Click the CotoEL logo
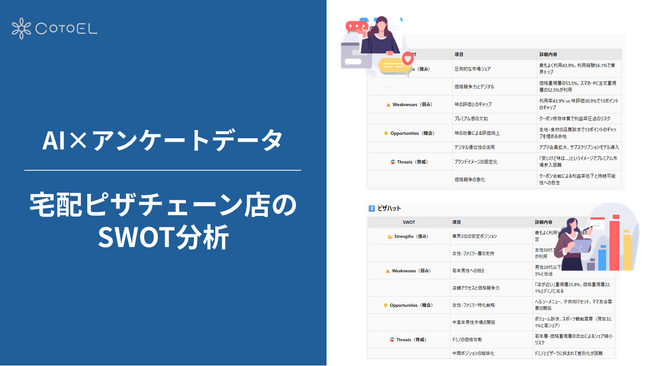The image size is (650, 366). tap(54, 29)
